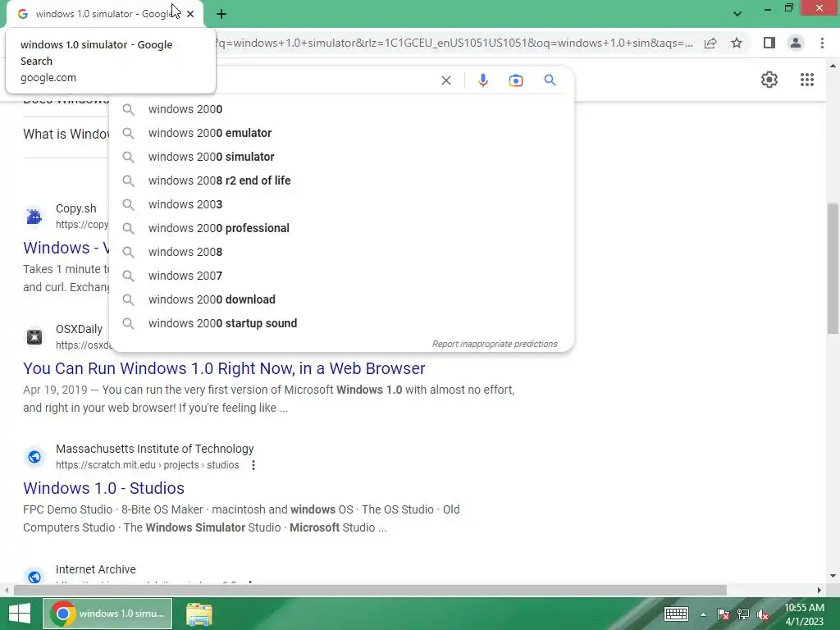Open Google quick settings gear
The image size is (840, 630).
pyautogui.click(x=769, y=80)
